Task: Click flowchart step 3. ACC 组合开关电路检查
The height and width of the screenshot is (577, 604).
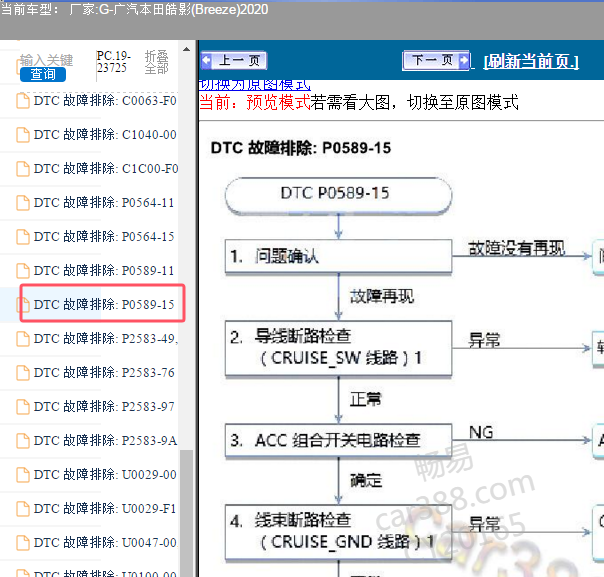Action: (338, 440)
